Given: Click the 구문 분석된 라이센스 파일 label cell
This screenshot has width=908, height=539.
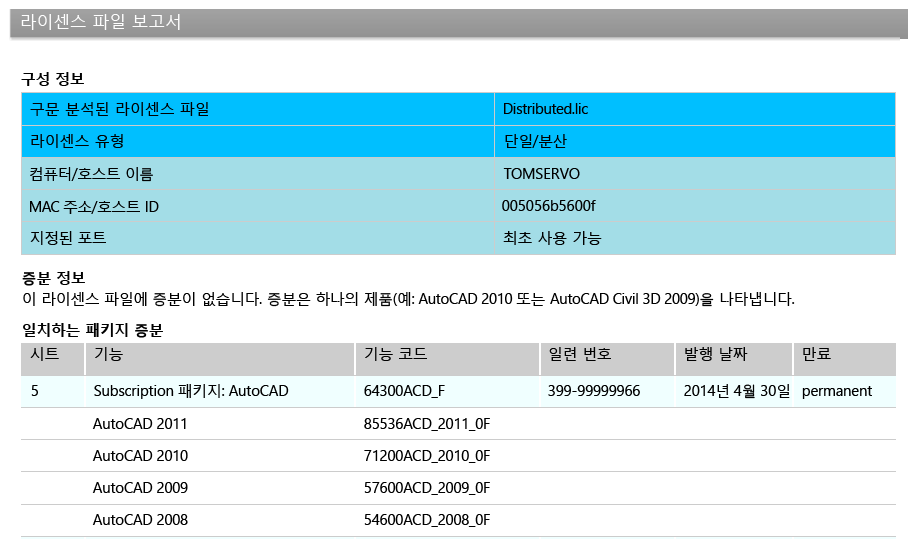Looking at the screenshot, I should click(x=258, y=109).
